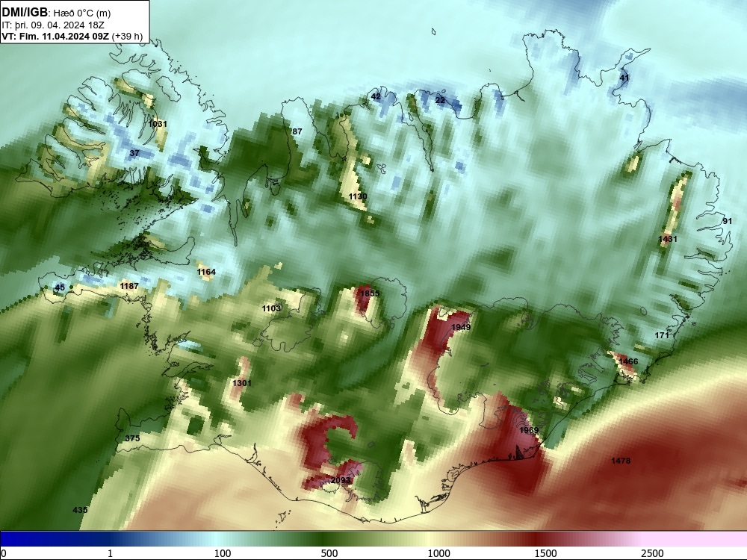747x560 pixels.
Task: Click the legend label '1000'
Action: click(438, 553)
